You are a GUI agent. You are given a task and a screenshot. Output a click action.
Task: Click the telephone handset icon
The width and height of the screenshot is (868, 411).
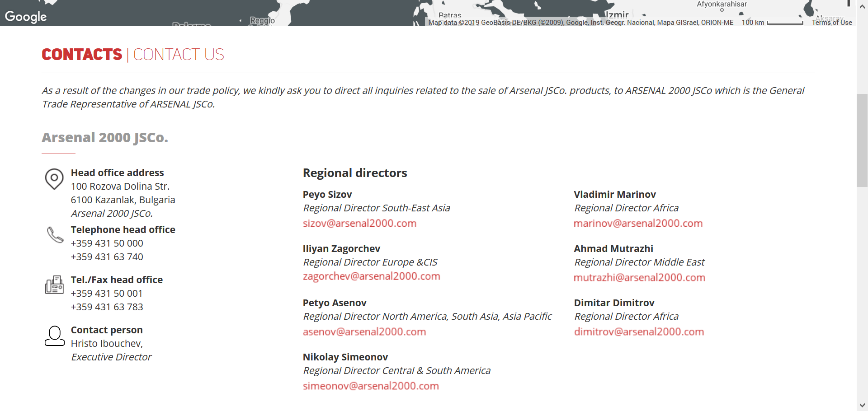click(55, 235)
